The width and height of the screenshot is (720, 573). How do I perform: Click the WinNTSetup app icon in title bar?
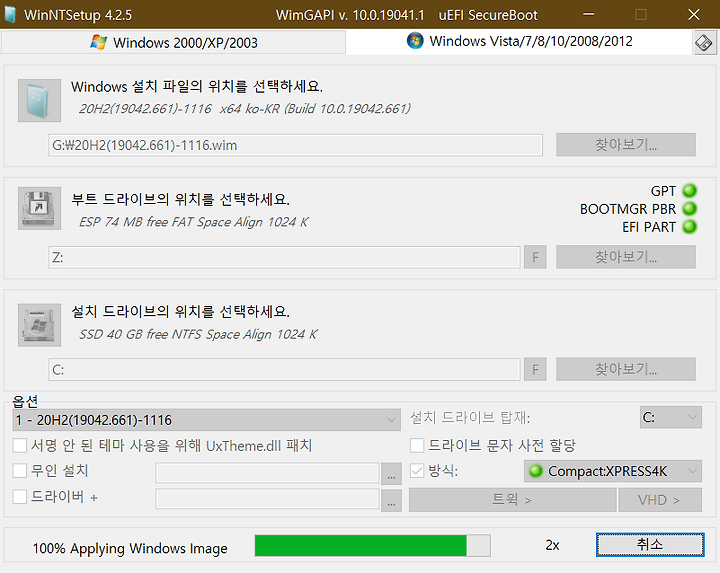click(x=10, y=15)
